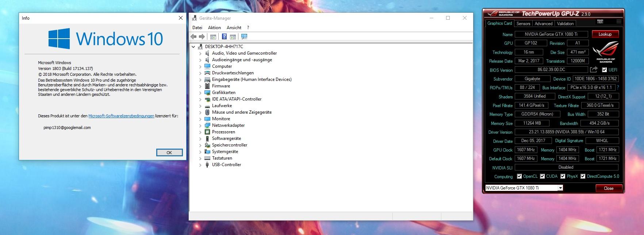Switch to the Validation tab

[565, 24]
